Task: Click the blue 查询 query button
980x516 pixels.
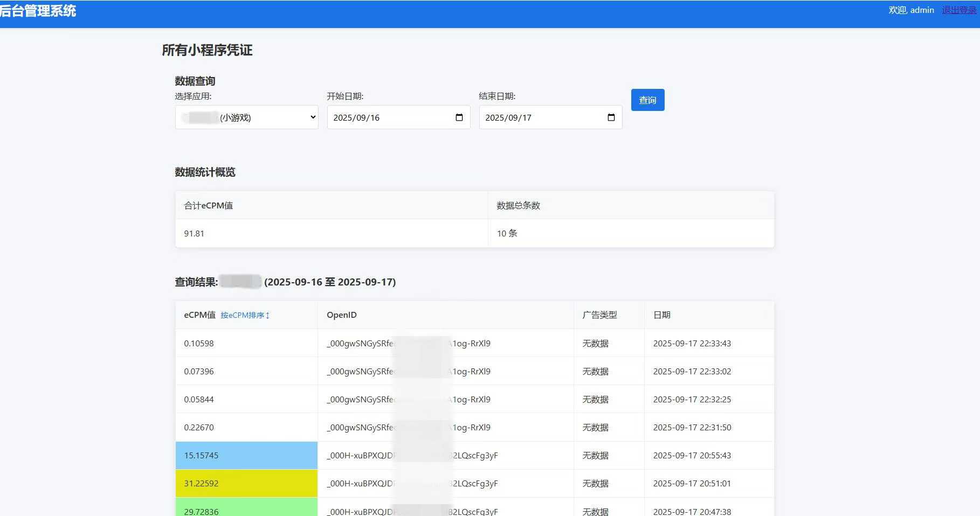Action: (x=647, y=100)
